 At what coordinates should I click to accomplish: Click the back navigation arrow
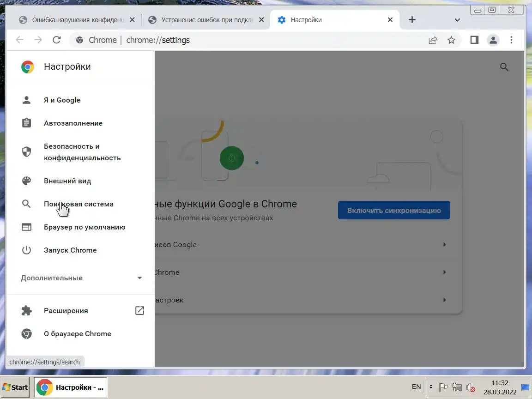20,40
